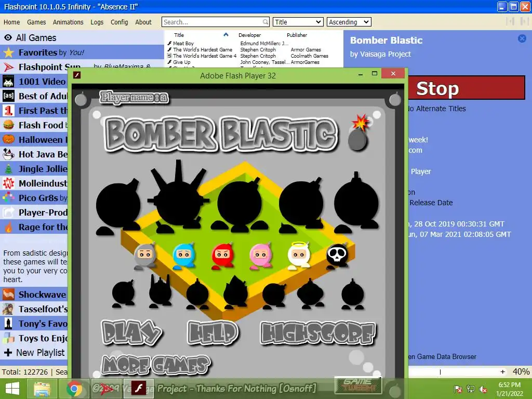532x399 pixels.
Task: Click the Flash Player taskbar button
Action: pyautogui.click(x=138, y=389)
